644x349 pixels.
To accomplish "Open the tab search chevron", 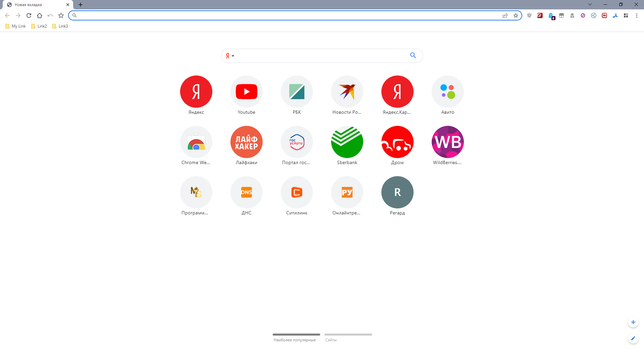I will click(590, 4).
